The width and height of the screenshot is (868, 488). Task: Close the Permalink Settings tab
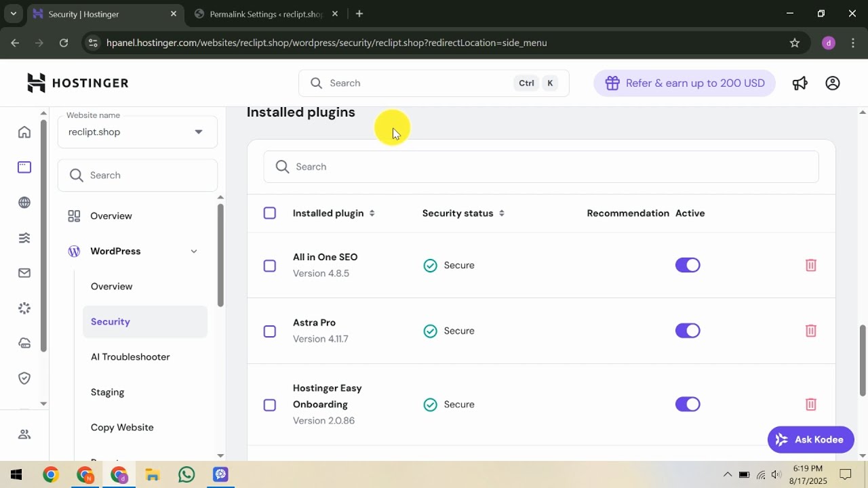(x=335, y=14)
